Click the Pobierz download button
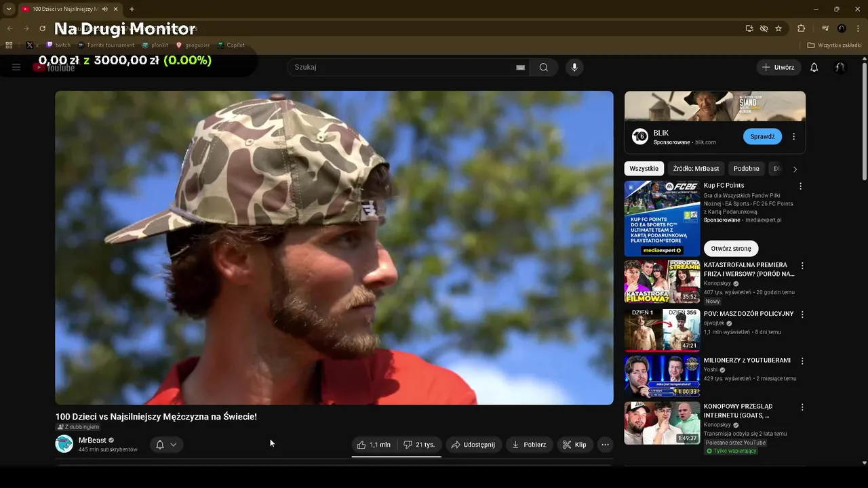 (x=529, y=445)
